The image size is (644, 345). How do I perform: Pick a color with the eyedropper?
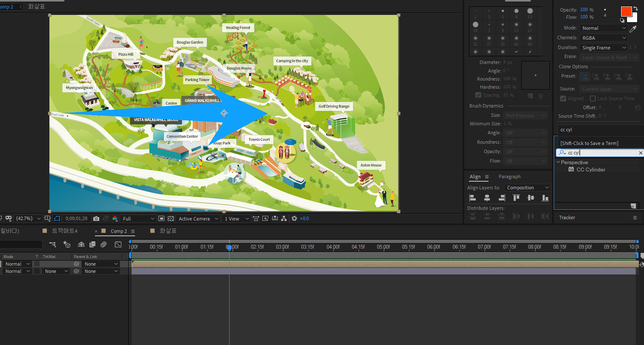(633, 28)
